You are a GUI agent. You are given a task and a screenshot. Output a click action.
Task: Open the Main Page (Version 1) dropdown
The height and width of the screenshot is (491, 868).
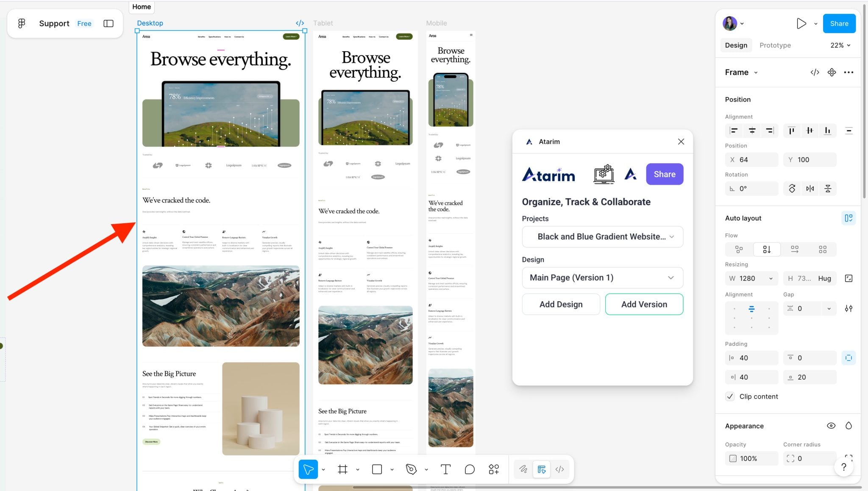point(602,277)
